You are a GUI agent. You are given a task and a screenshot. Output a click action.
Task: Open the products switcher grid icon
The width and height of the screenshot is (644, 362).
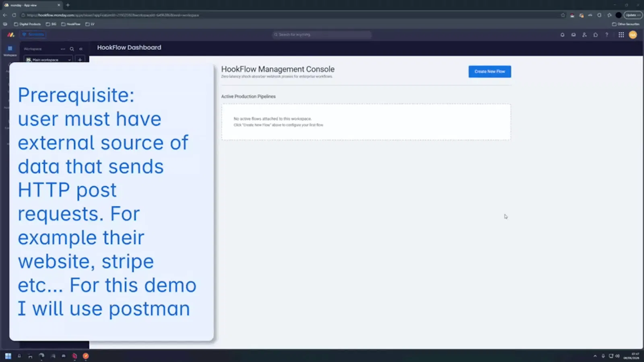pyautogui.click(x=621, y=35)
